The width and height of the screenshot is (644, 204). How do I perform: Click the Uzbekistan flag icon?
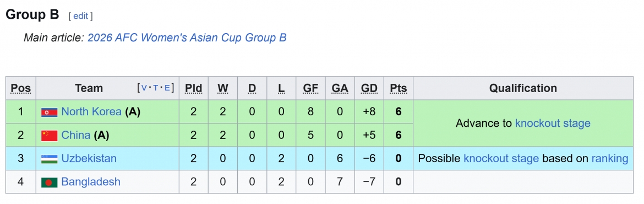coord(50,159)
